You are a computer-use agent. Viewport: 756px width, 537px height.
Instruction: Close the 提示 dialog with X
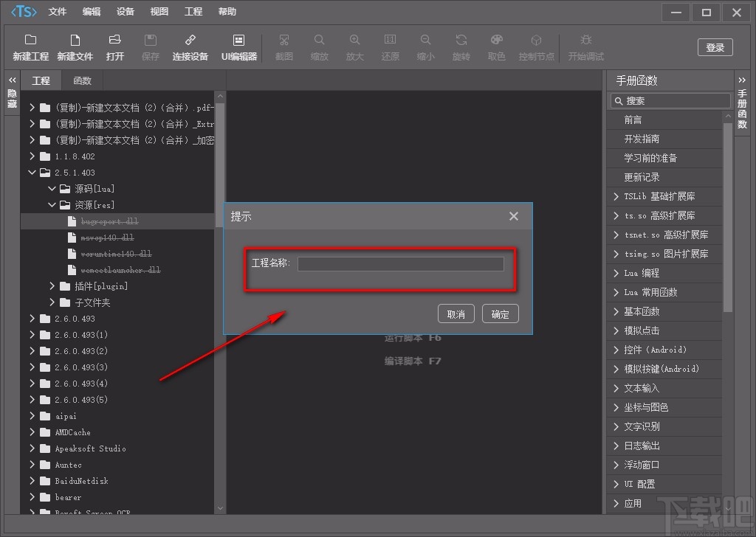coord(514,216)
